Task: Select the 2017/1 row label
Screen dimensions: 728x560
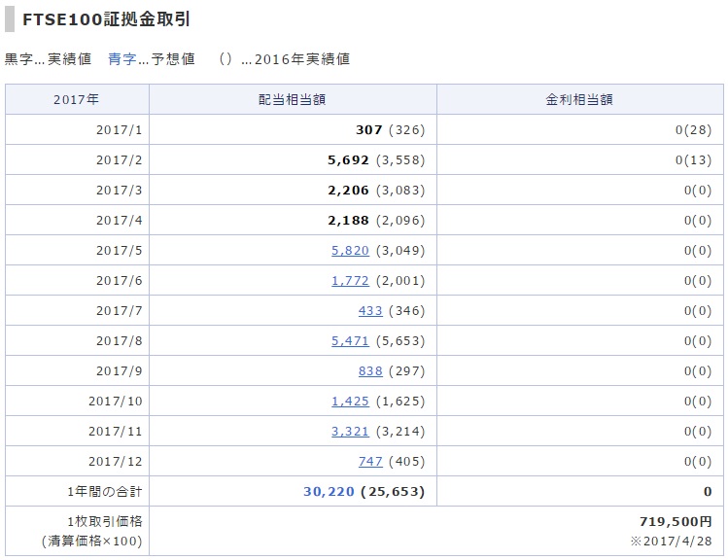Action: pos(119,130)
